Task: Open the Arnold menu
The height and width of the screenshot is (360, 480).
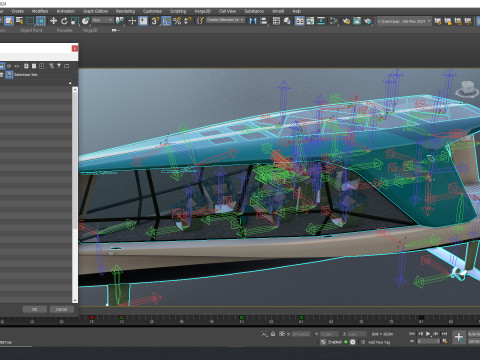Action: point(278,11)
